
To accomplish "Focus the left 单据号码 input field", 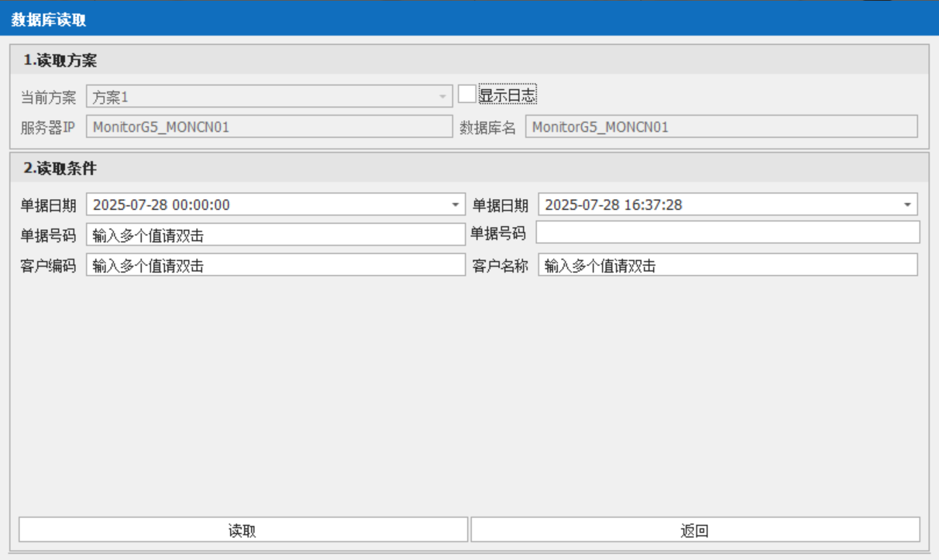I will 276,235.
